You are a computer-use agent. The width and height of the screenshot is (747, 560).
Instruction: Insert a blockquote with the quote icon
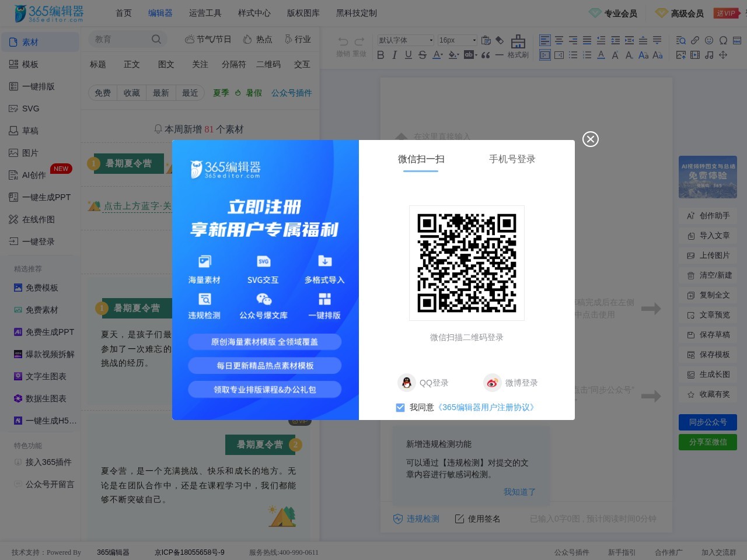[486, 55]
